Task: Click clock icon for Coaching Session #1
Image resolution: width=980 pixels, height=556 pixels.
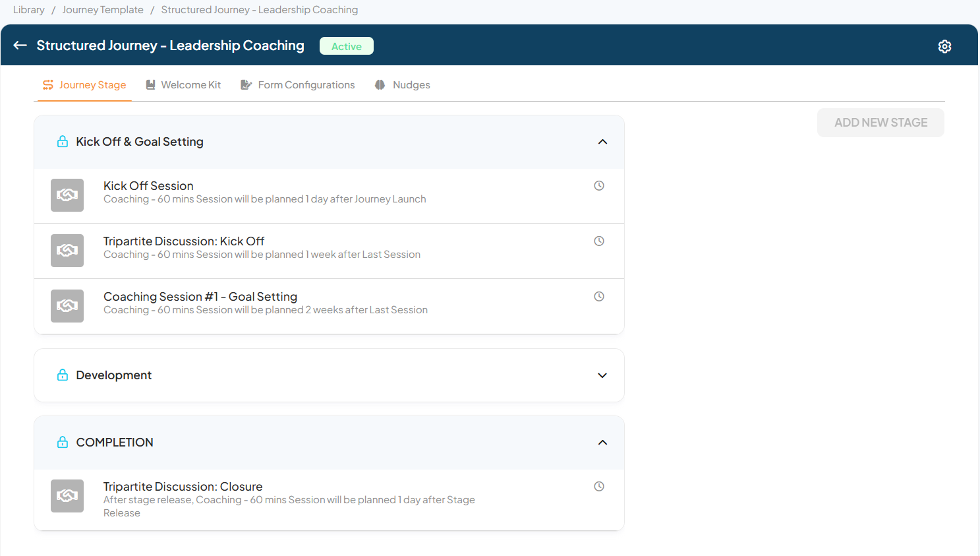Action: point(599,297)
